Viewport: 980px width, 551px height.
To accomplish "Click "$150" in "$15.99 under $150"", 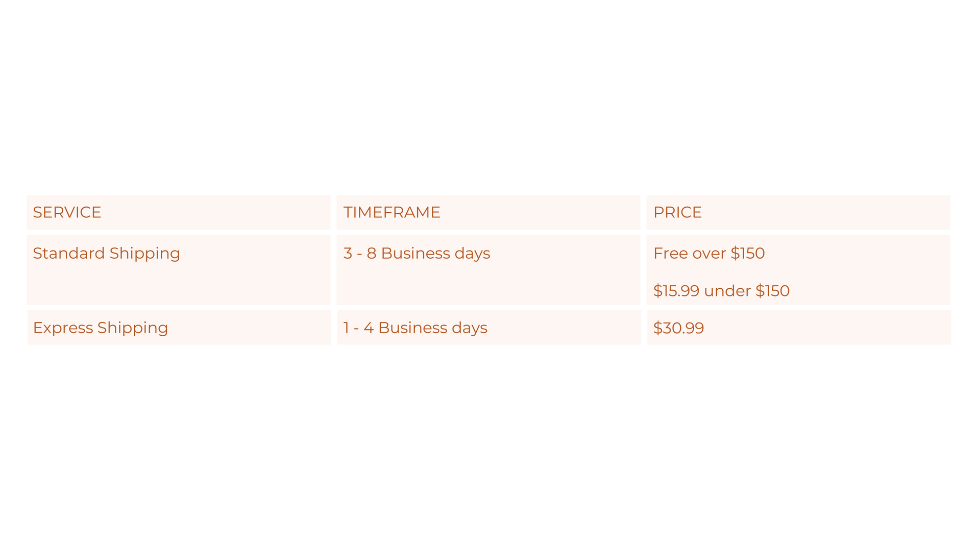I will 772,291.
